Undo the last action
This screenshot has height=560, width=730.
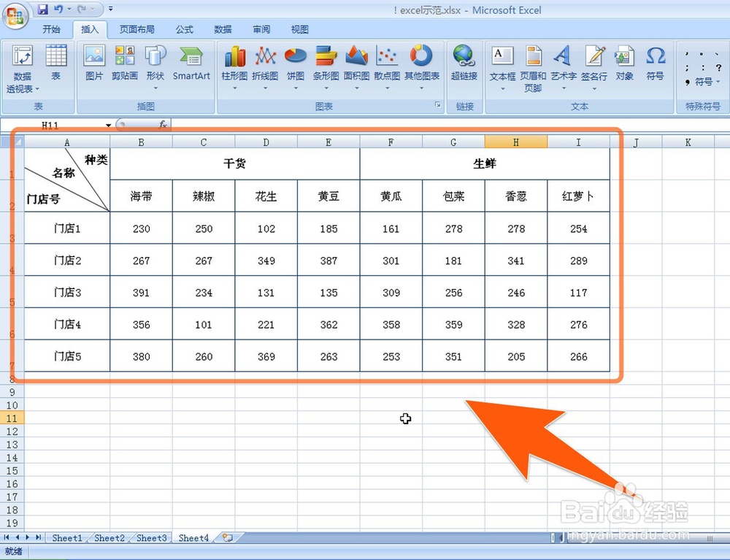[x=58, y=9]
